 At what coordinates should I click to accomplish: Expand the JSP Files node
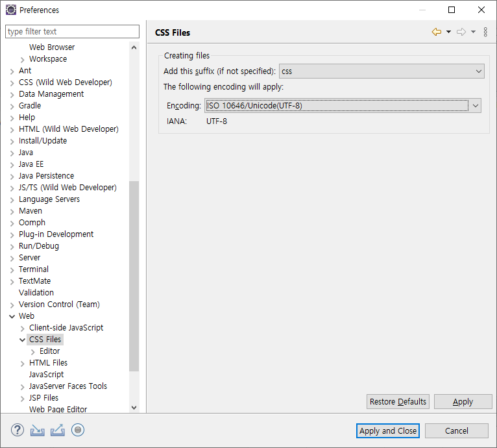(x=22, y=399)
